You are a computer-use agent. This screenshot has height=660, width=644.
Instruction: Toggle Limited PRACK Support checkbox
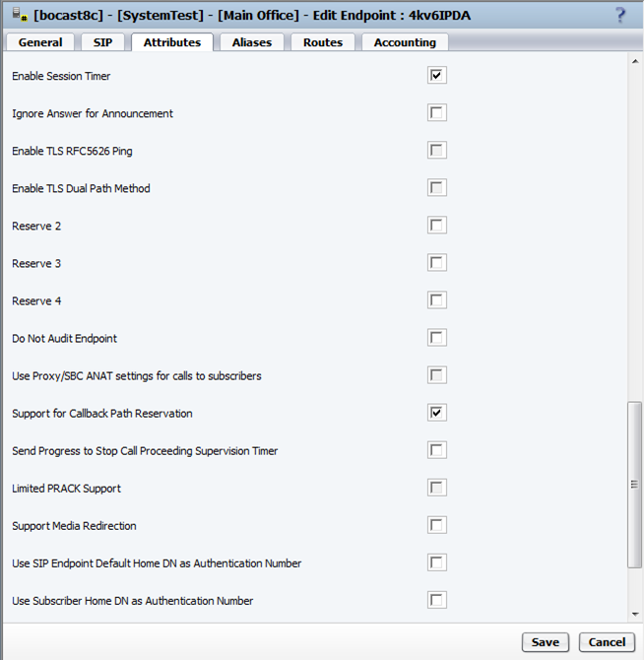[436, 488]
